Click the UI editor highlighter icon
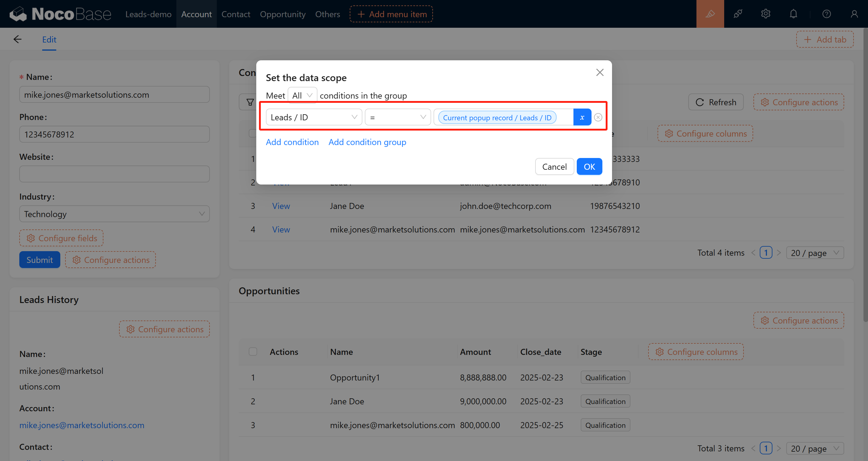This screenshot has height=461, width=868. pos(710,14)
